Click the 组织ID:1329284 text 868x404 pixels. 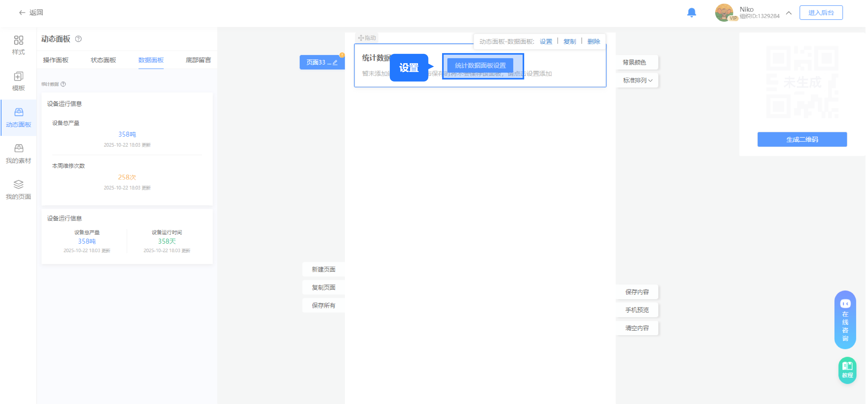click(x=760, y=16)
